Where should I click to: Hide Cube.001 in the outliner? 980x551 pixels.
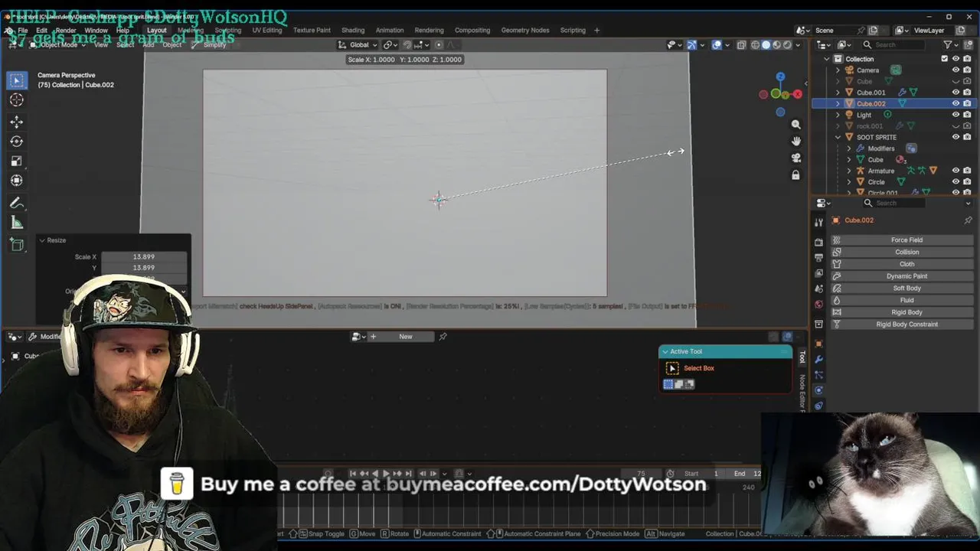(955, 93)
